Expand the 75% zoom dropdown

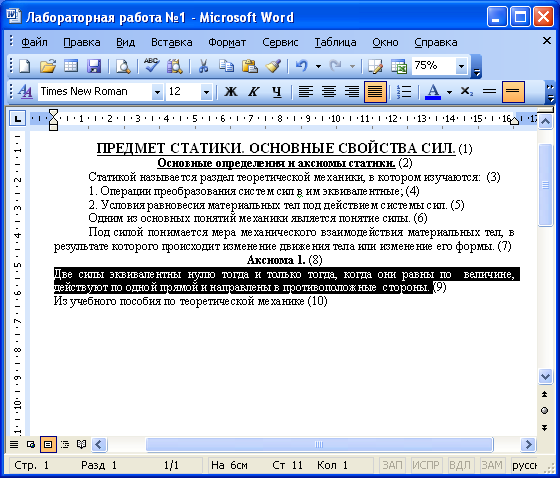pyautogui.click(x=461, y=66)
